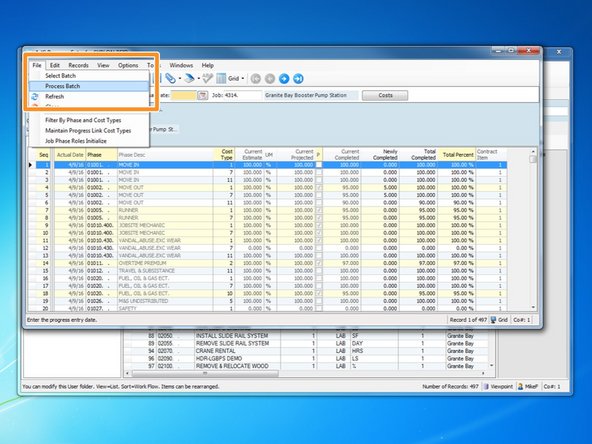The width and height of the screenshot is (592, 444).
Task: Open the Grid dropdown arrow in the toolbar
Action: click(x=243, y=79)
